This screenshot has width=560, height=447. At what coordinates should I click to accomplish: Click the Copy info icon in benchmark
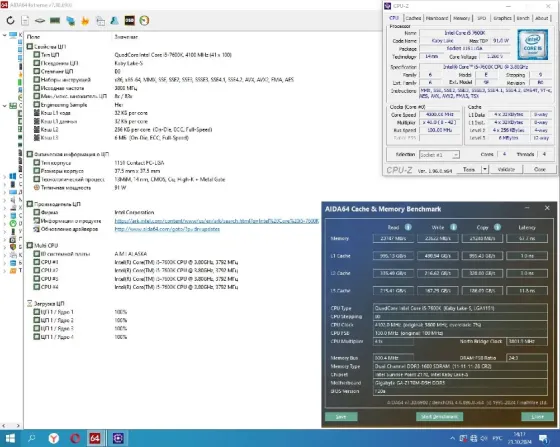pos(497,227)
